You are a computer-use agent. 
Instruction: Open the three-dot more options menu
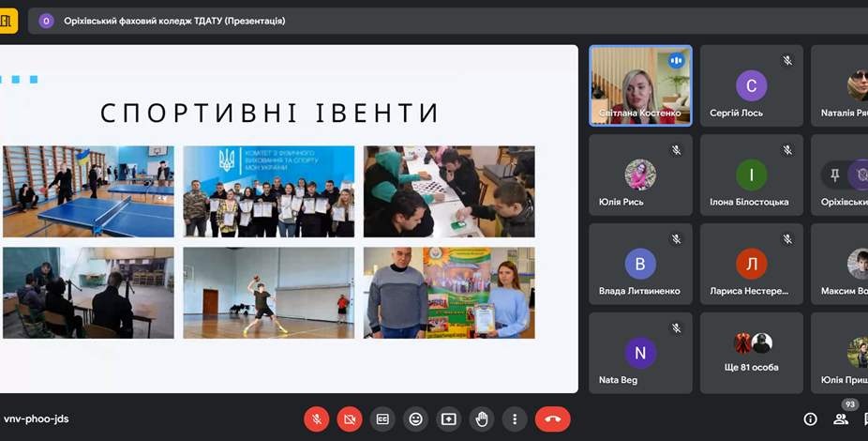(x=515, y=418)
